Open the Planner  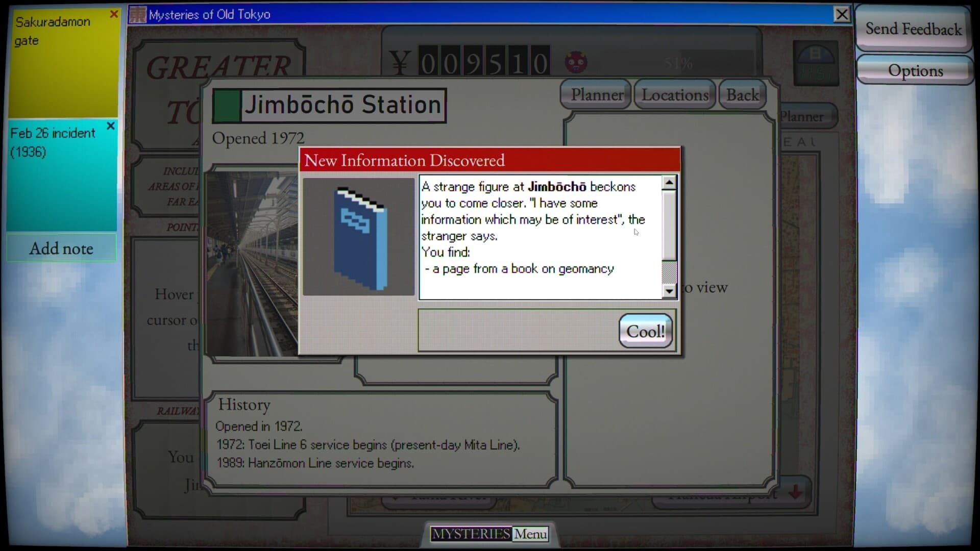coord(596,94)
